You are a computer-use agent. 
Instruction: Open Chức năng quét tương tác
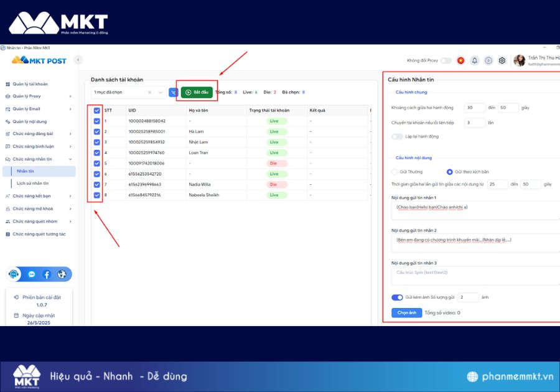point(39,234)
